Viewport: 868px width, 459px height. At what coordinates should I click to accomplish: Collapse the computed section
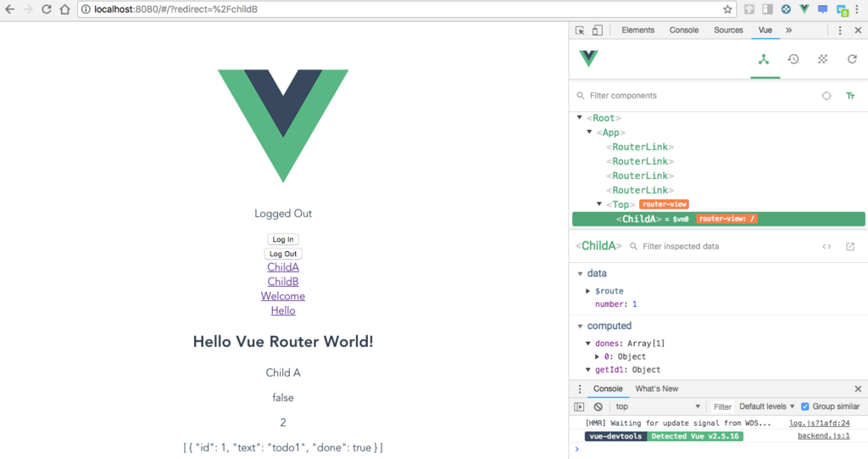click(580, 326)
